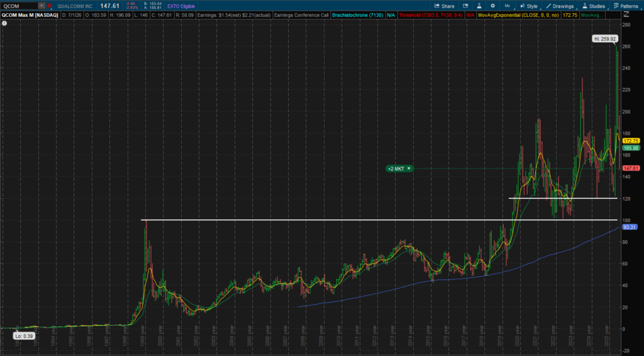Open the Mo timeframe aggregation dropdown
The width and height of the screenshot is (644, 356).
coord(508,6)
